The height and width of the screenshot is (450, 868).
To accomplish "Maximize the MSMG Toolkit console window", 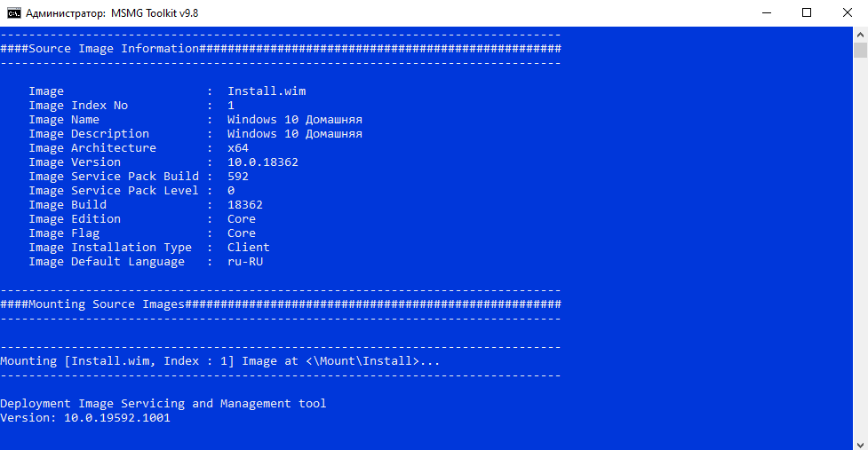I will tap(807, 12).
